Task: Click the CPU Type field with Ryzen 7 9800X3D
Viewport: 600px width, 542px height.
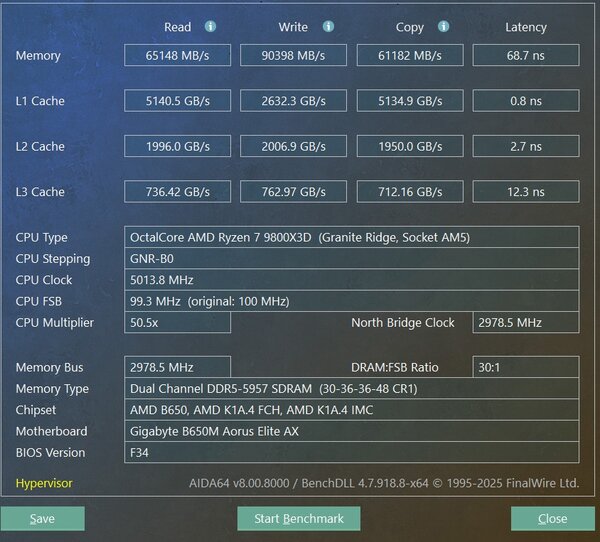Action: (352, 237)
